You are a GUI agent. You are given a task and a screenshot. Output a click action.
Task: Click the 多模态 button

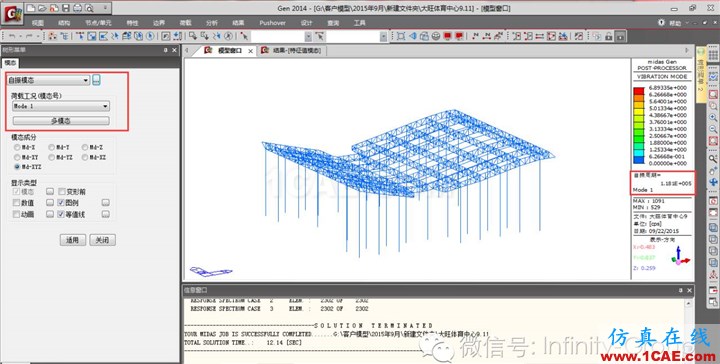61,121
